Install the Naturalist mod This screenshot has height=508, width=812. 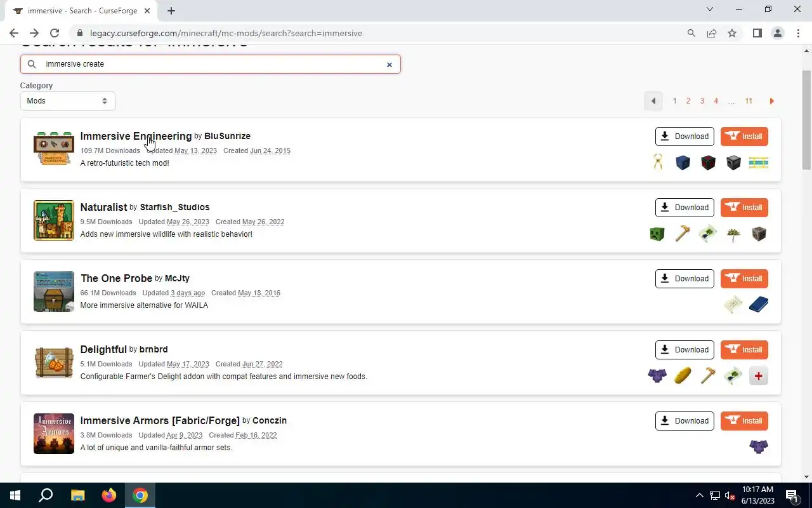[x=744, y=208]
